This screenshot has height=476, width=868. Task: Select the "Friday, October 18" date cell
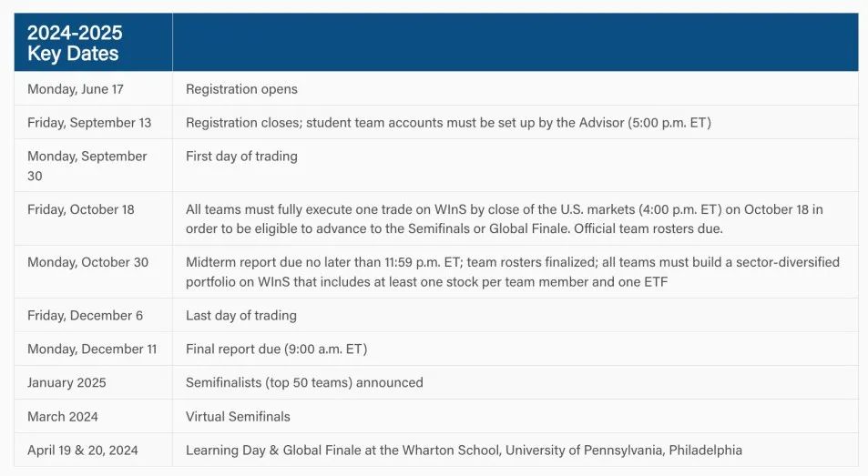80,209
